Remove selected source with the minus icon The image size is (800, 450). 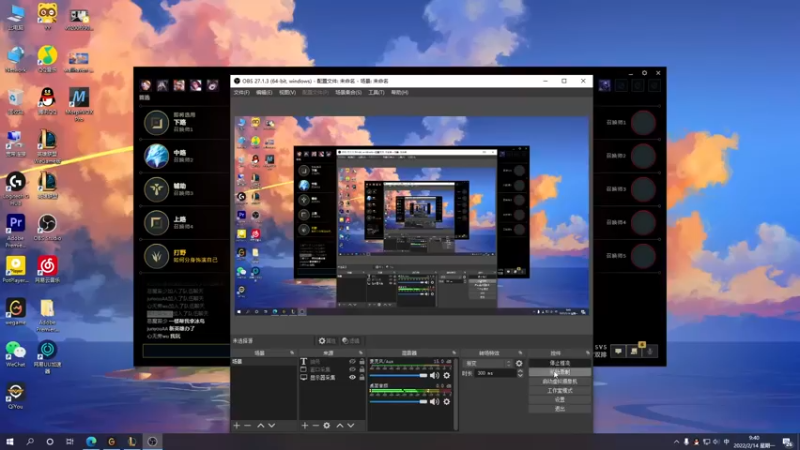(x=315, y=425)
